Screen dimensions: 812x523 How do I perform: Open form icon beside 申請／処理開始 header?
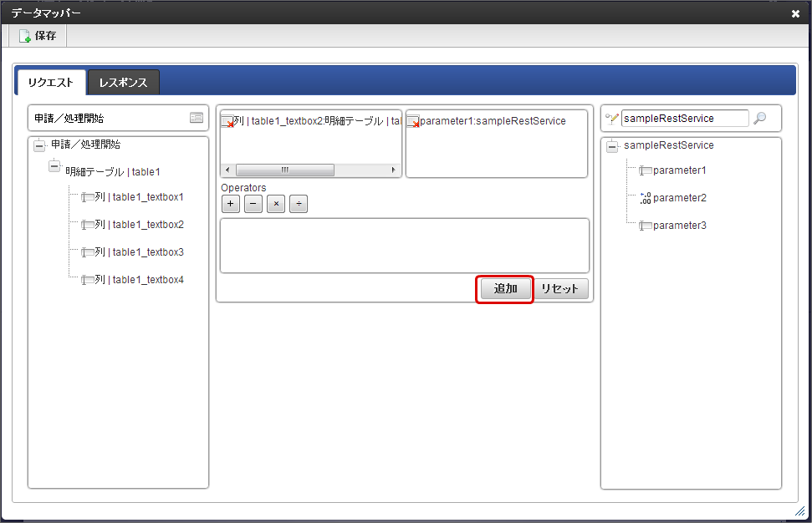point(197,118)
